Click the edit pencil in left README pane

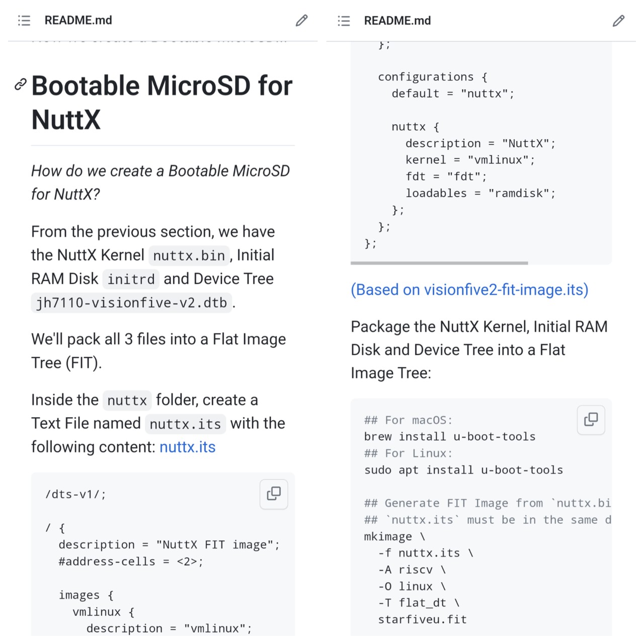[301, 20]
